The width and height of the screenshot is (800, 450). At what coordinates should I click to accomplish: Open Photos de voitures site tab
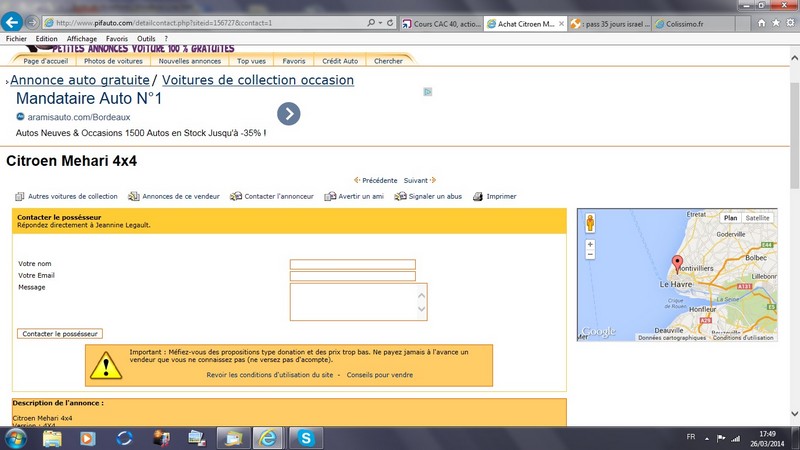[x=113, y=61]
